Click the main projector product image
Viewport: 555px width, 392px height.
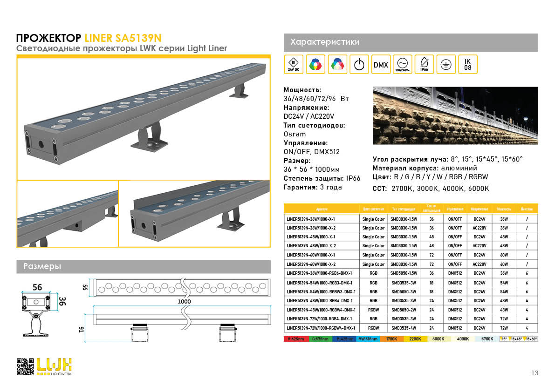coord(144,118)
